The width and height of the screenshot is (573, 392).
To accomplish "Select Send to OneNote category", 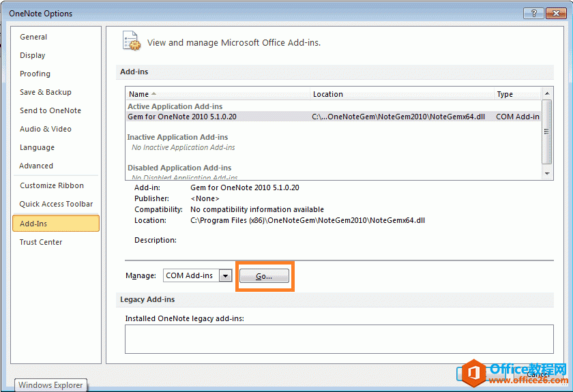I will point(50,110).
